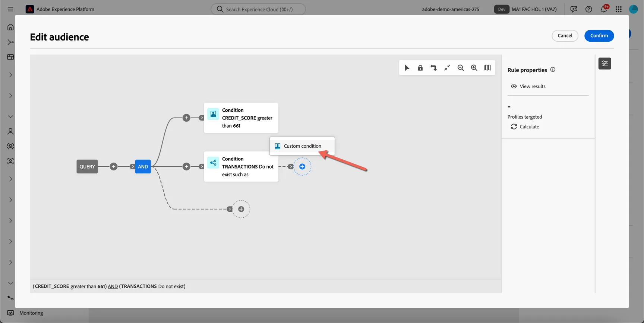Click the user avatar in top bar
The image size is (644, 323).
click(634, 9)
